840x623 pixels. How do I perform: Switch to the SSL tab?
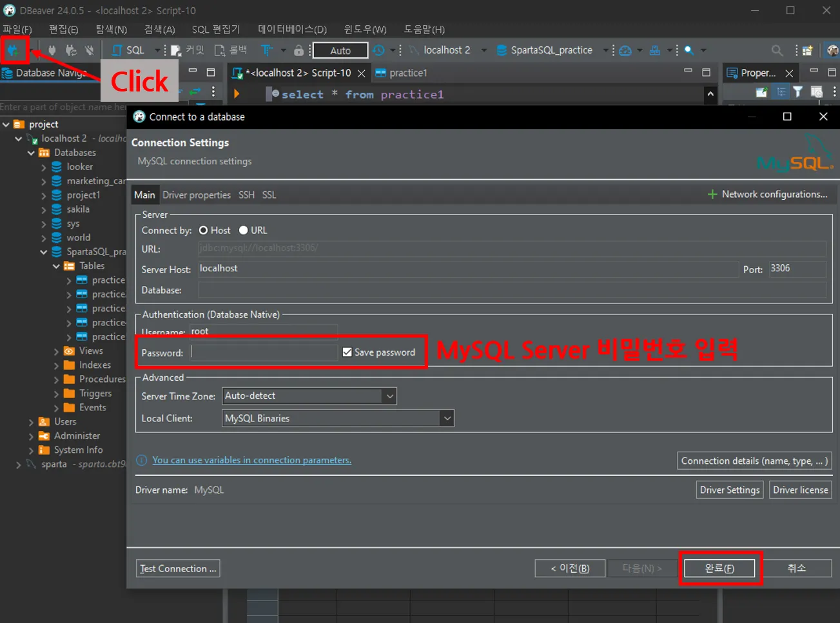click(269, 195)
